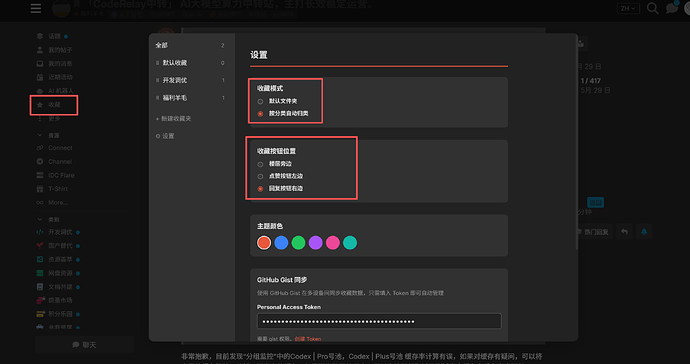Click the IDC Flare server icon in sidebar
690x364 pixels.
point(40,175)
